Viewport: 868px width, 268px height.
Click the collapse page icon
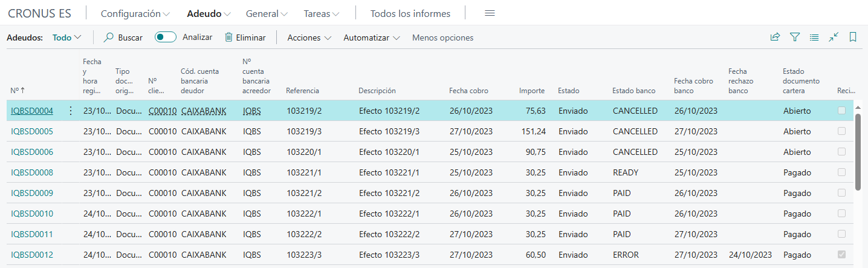tap(834, 38)
